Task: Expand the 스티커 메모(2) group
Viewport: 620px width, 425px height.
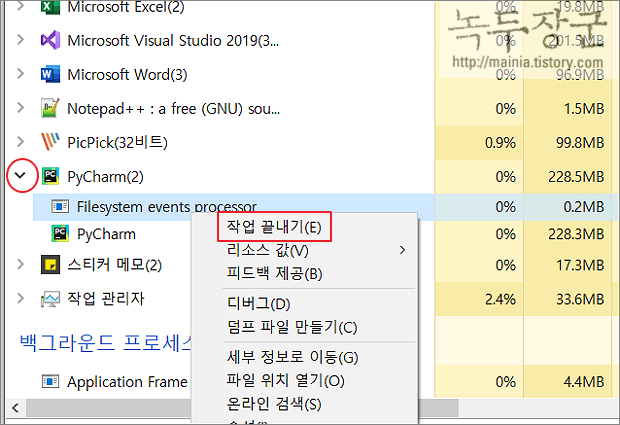Action: pos(21,264)
